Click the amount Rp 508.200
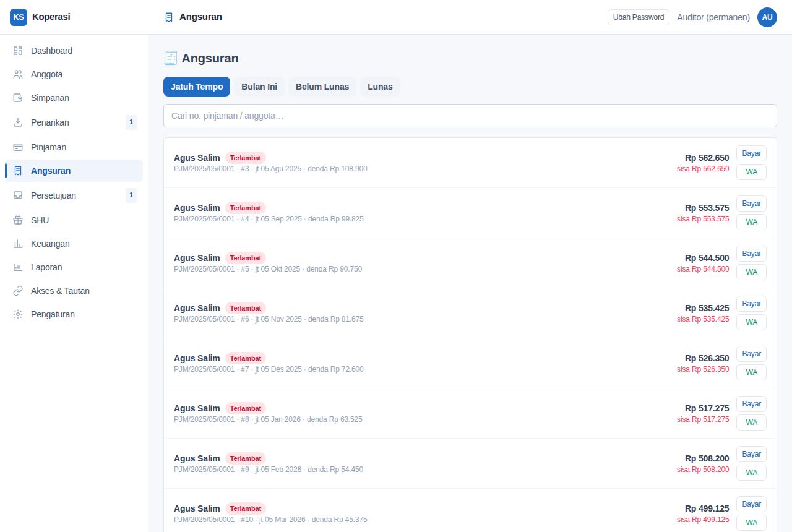Image resolution: width=792 pixels, height=532 pixels. pyautogui.click(x=707, y=458)
